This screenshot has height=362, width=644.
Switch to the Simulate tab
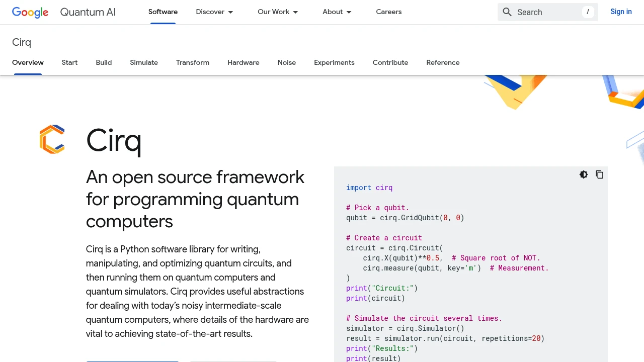coord(144,62)
